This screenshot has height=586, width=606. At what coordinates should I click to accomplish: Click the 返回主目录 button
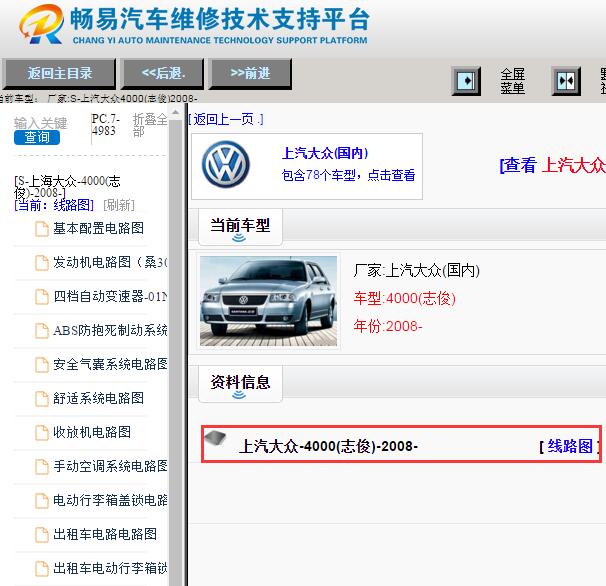(x=60, y=73)
